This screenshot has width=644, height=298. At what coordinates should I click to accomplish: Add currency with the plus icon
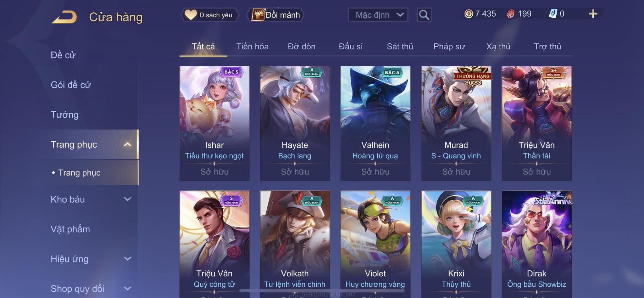pos(593,14)
